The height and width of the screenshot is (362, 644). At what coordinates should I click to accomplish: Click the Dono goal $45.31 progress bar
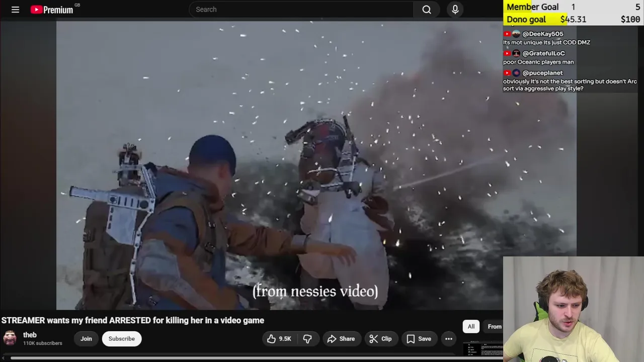[x=574, y=19]
